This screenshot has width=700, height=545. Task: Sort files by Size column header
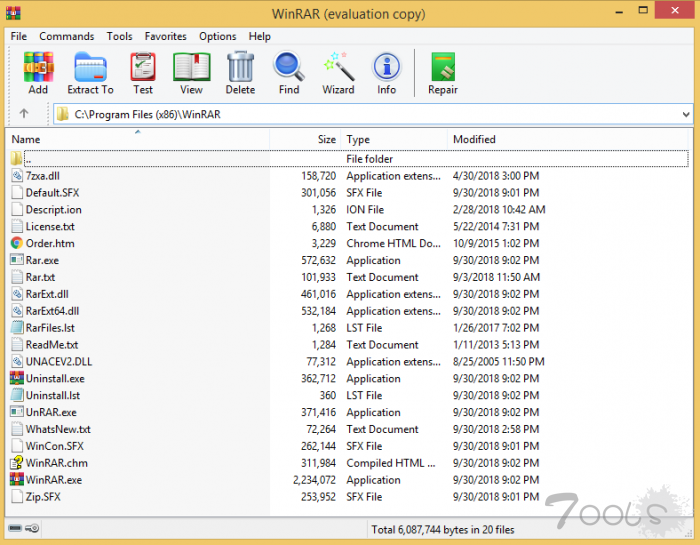pyautogui.click(x=326, y=140)
